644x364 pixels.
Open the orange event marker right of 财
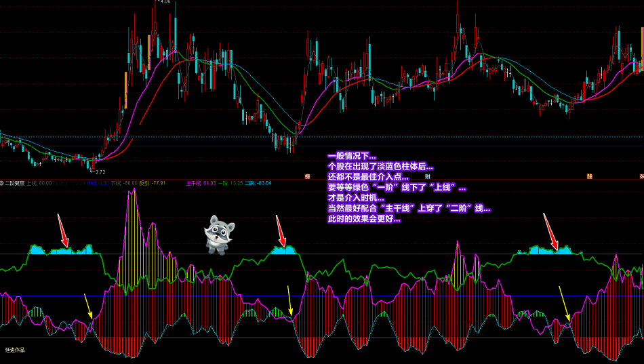pos(590,176)
